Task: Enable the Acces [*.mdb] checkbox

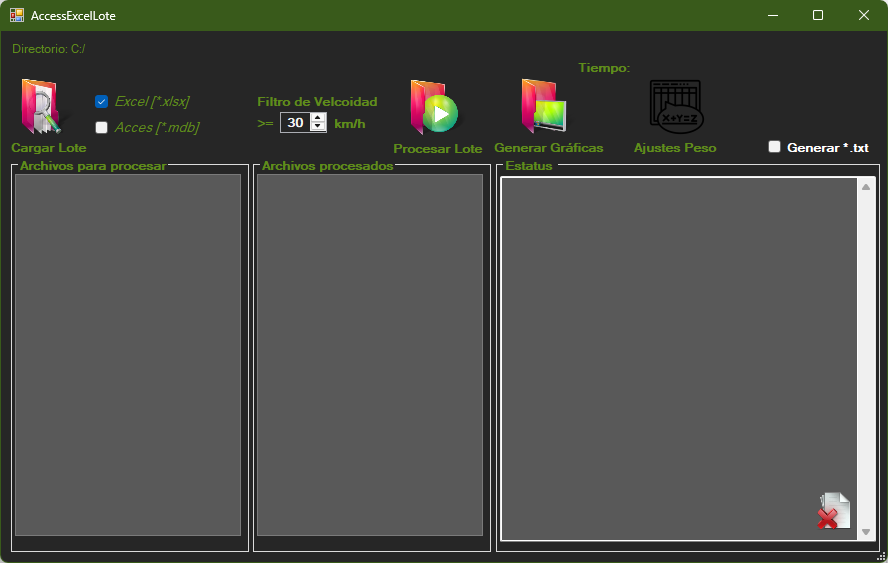Action: 101,127
